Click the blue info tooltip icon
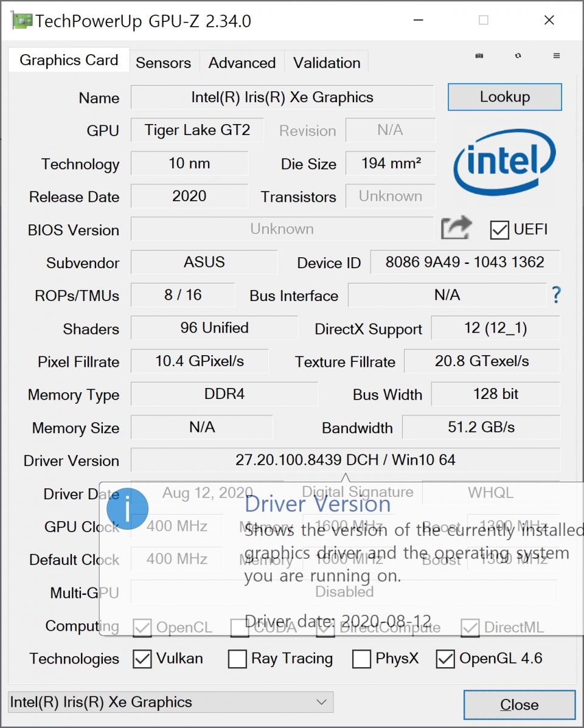Image resolution: width=584 pixels, height=728 pixels. point(127,508)
